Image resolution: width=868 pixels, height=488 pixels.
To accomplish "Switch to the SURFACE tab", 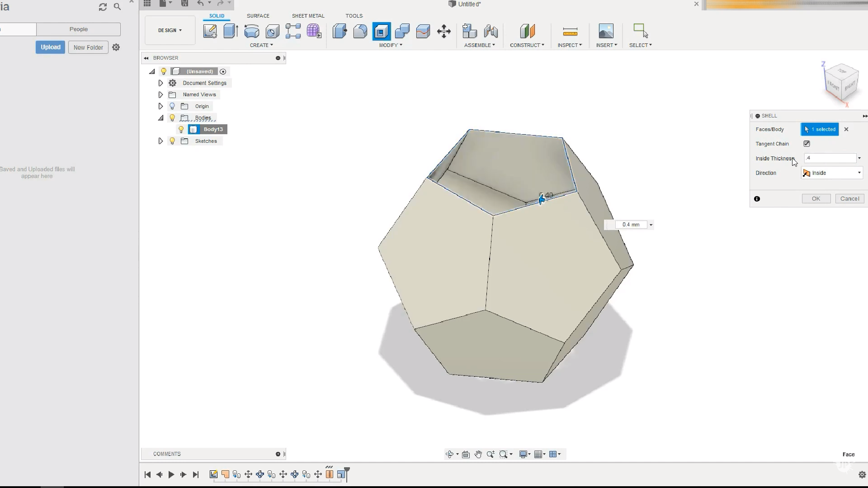I will (x=258, y=16).
